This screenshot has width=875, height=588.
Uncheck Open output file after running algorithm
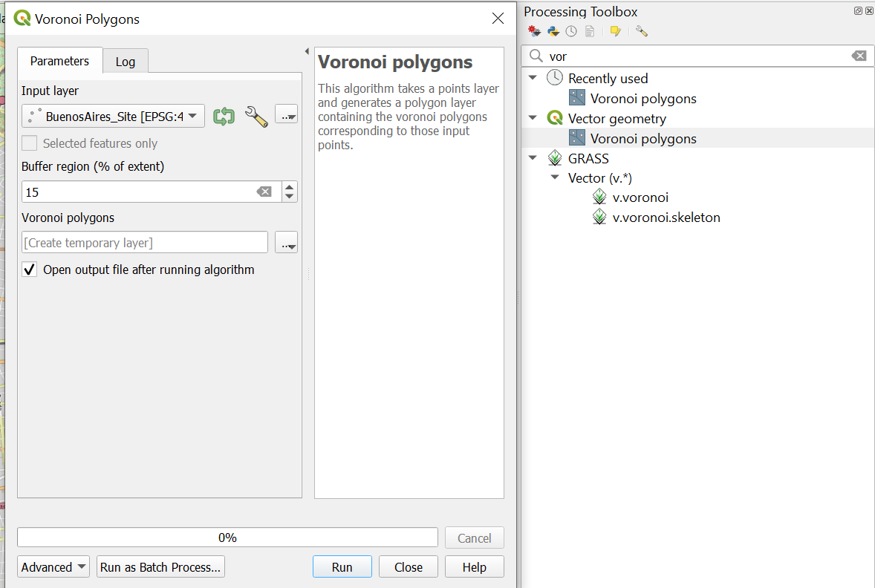[29, 269]
